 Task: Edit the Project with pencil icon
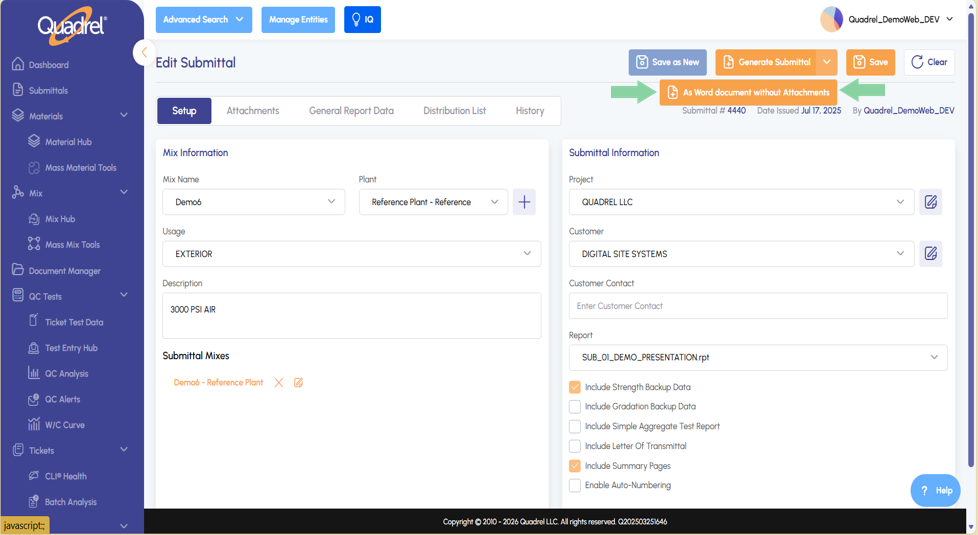(x=931, y=202)
